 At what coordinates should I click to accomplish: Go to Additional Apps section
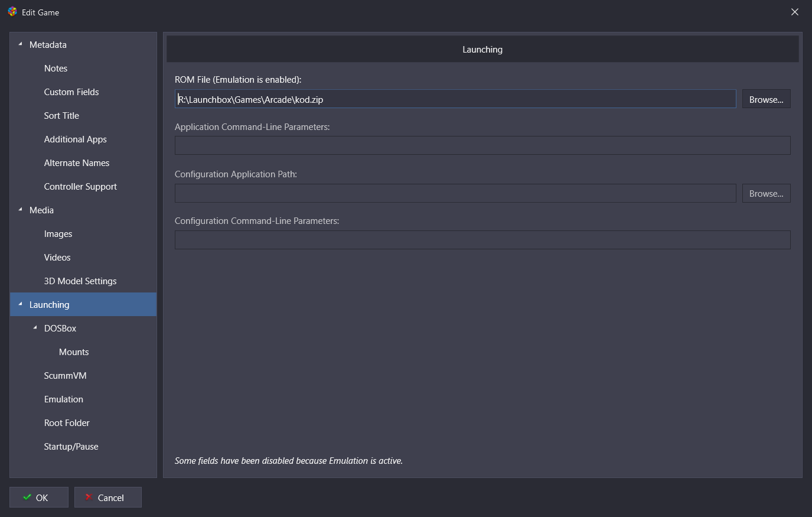pos(76,139)
